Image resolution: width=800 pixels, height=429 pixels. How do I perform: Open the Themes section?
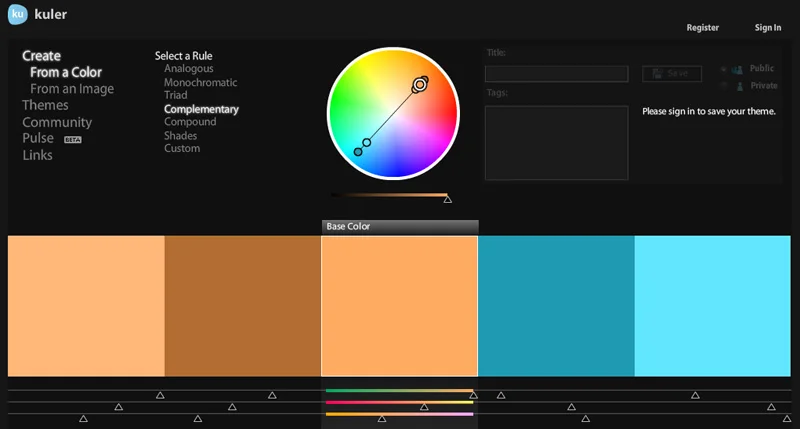tap(45, 105)
